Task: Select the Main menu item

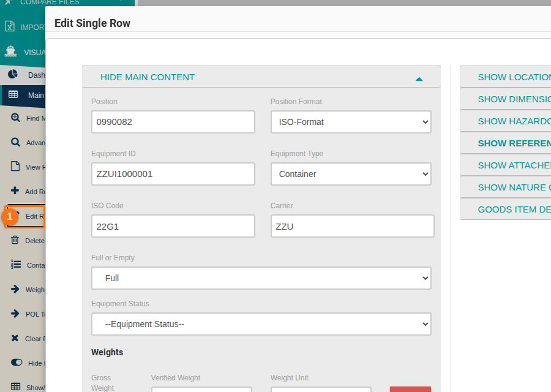Action: (x=23, y=96)
